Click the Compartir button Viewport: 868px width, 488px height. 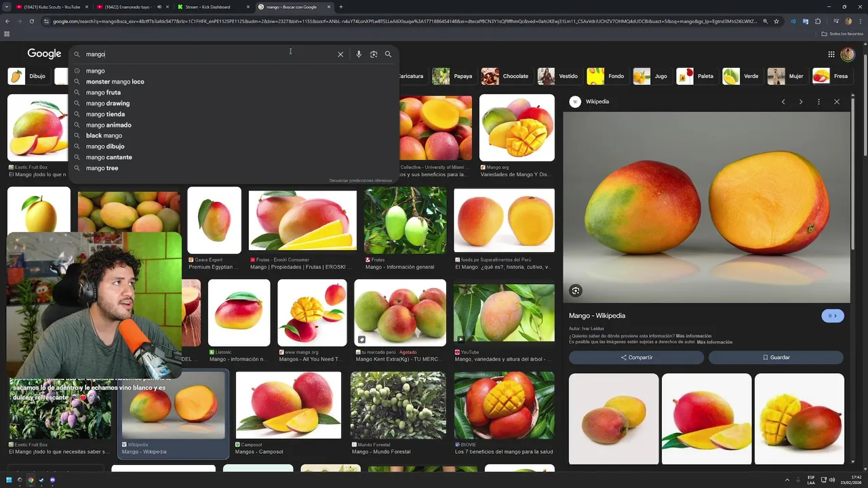click(x=636, y=357)
